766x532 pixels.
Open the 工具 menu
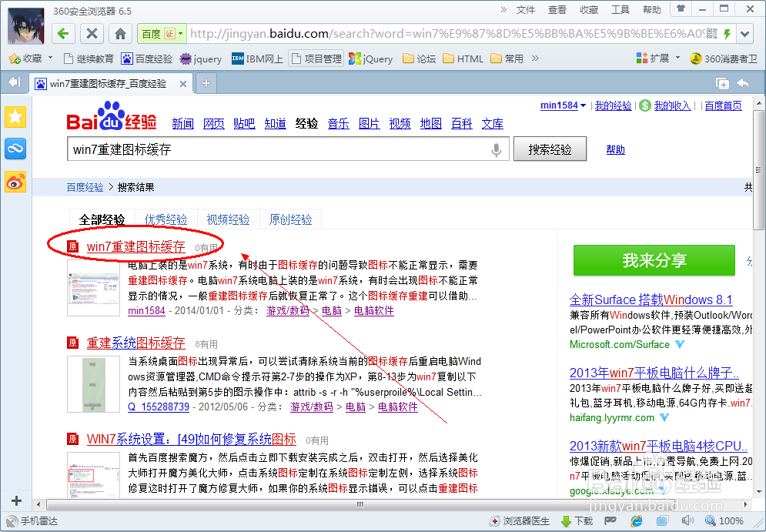[620, 10]
